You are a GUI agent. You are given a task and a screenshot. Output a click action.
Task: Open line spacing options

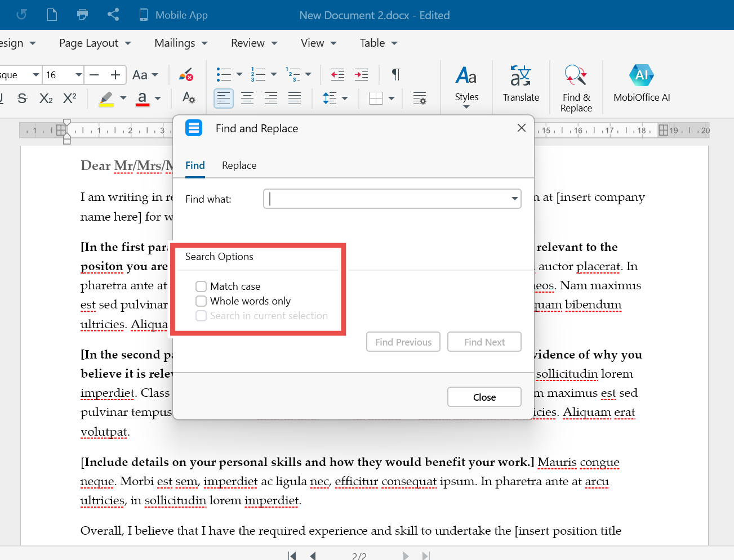pos(330,98)
